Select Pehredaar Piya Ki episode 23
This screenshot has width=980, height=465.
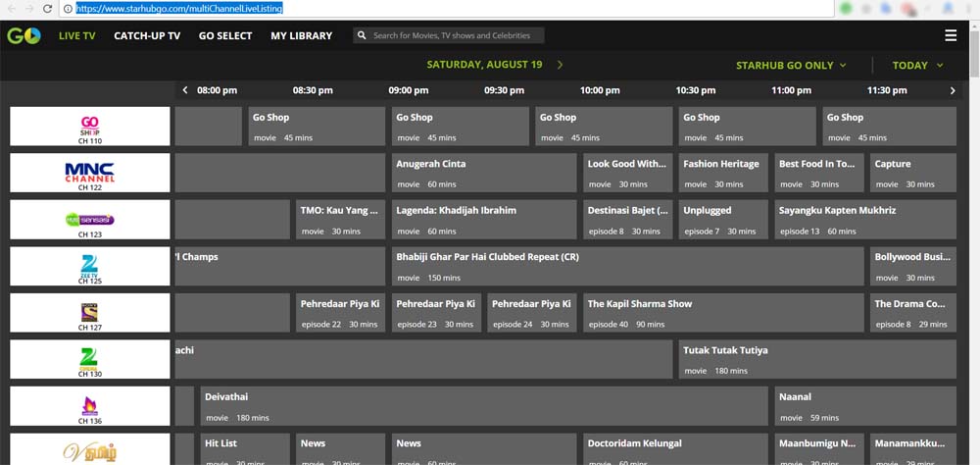click(437, 313)
